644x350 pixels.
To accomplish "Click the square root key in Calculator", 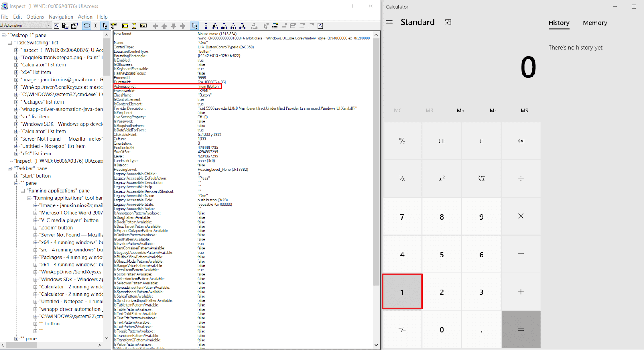I will tap(481, 178).
